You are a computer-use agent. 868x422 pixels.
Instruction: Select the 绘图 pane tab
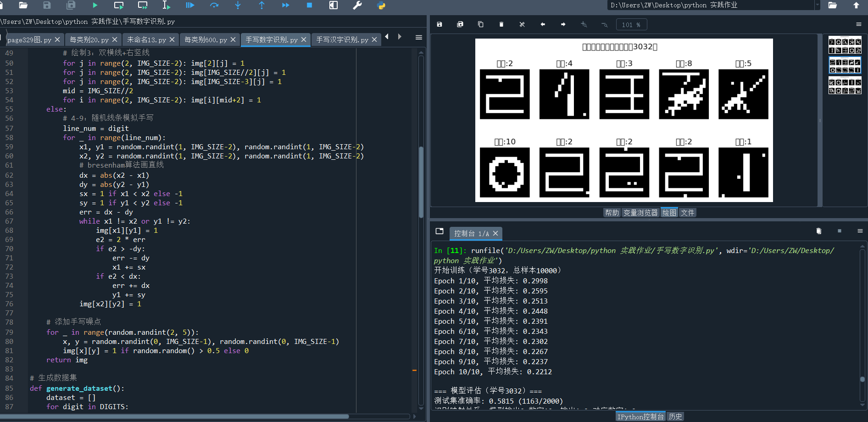(669, 213)
